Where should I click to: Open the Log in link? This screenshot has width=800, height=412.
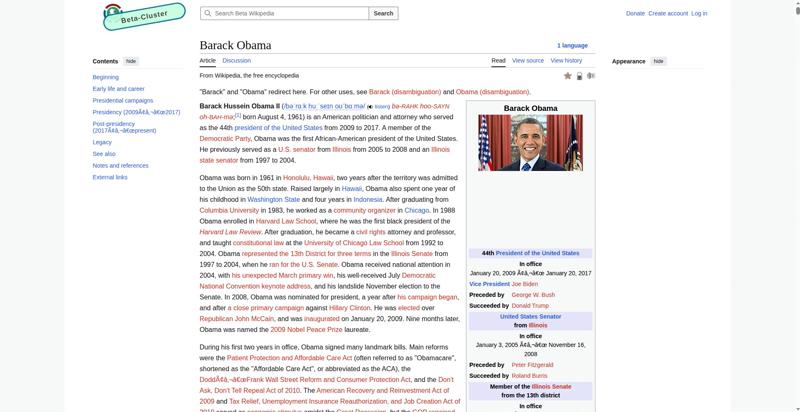point(699,13)
